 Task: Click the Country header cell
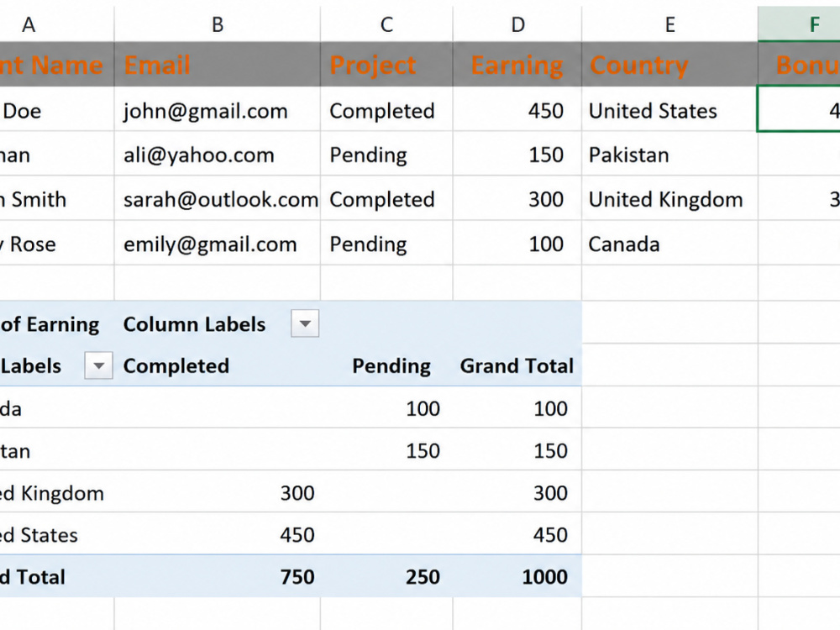click(x=670, y=65)
